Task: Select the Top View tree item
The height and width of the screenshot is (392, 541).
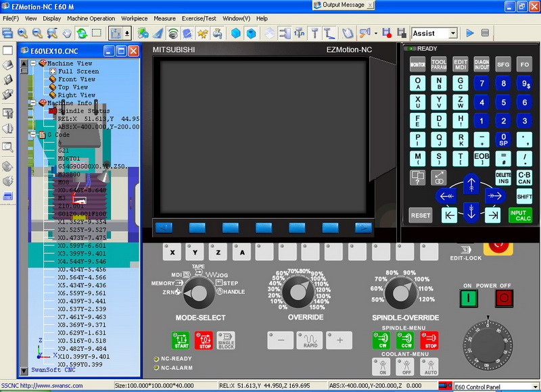Action: point(73,87)
